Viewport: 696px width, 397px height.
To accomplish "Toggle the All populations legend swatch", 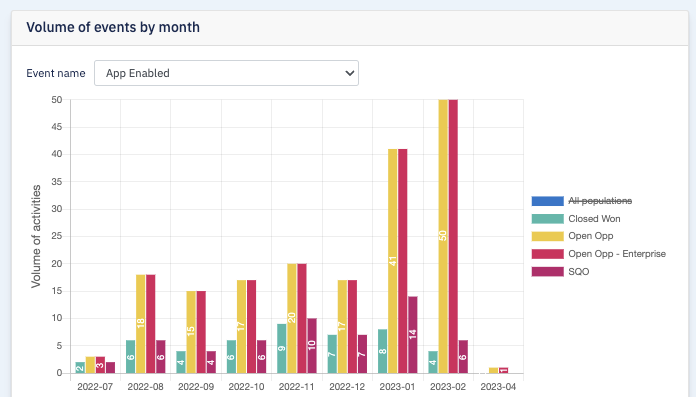I will point(547,201).
